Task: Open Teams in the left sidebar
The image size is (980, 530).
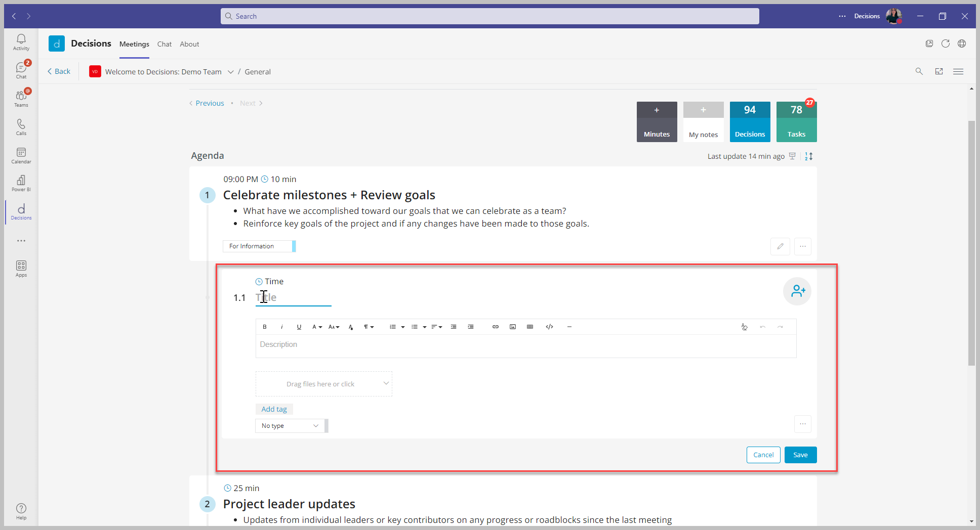Action: tap(21, 99)
